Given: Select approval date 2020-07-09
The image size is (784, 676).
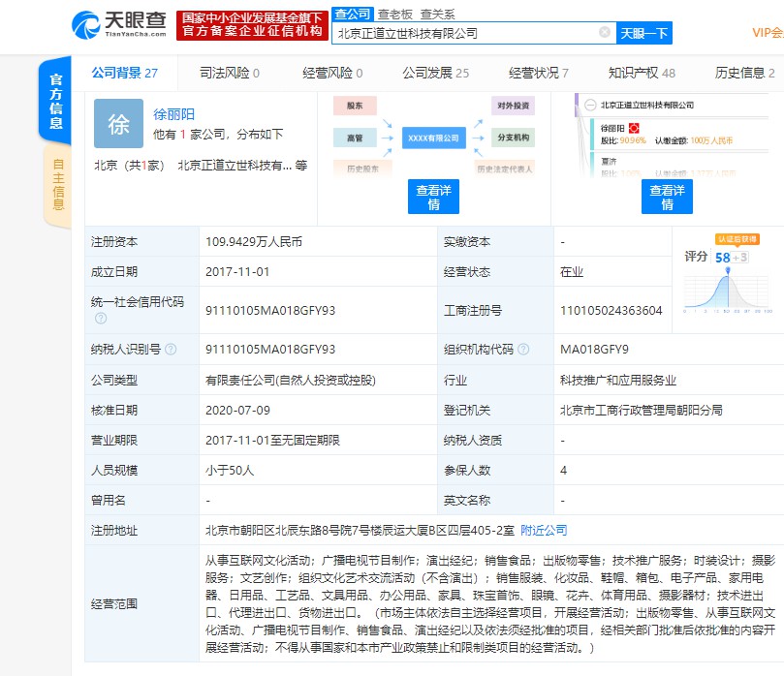Looking at the screenshot, I should pyautogui.click(x=237, y=411).
